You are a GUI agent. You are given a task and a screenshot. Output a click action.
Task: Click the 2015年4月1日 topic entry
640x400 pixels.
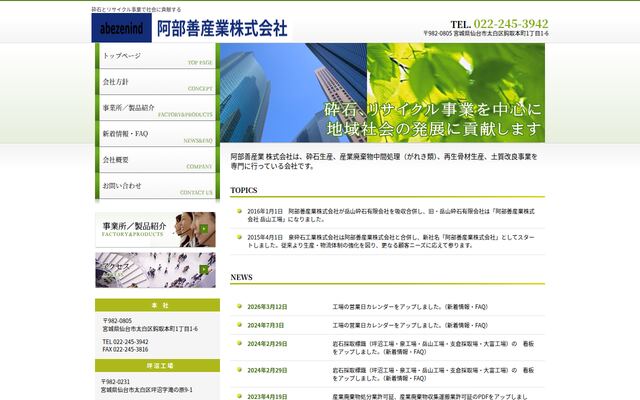point(391,241)
